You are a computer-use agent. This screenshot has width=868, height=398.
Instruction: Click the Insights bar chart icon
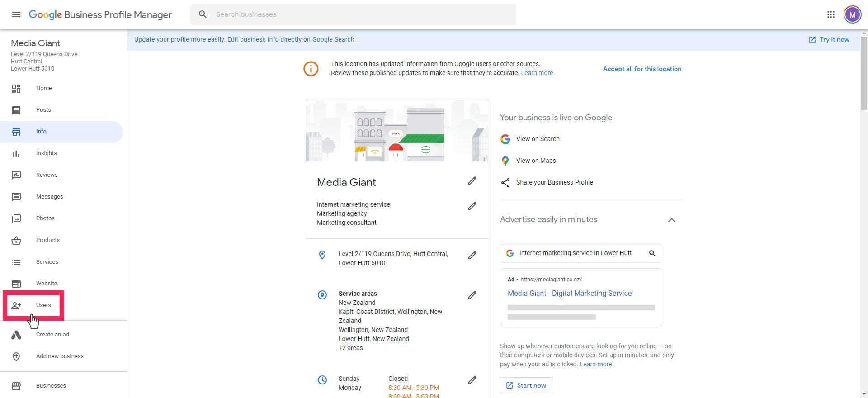coord(16,153)
